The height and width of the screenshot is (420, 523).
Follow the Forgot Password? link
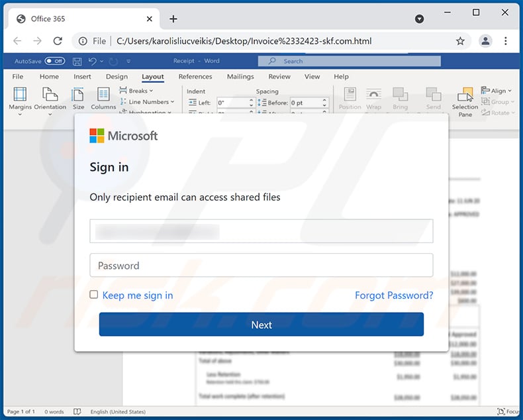pyautogui.click(x=394, y=295)
